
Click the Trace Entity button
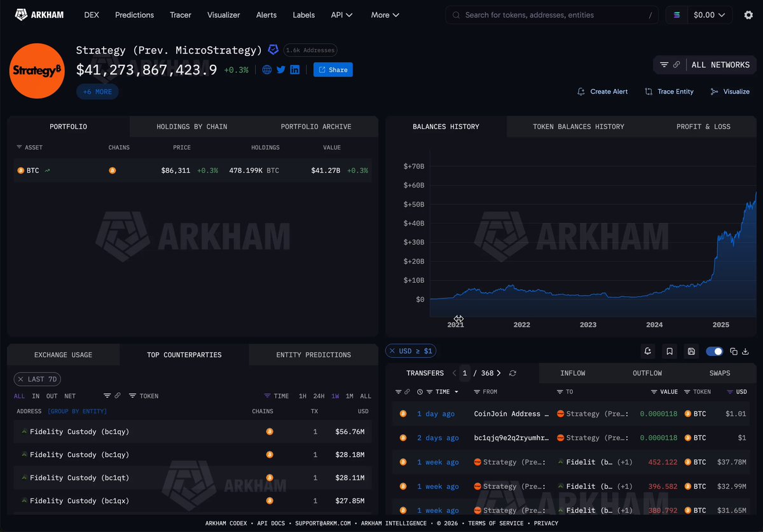pyautogui.click(x=669, y=92)
